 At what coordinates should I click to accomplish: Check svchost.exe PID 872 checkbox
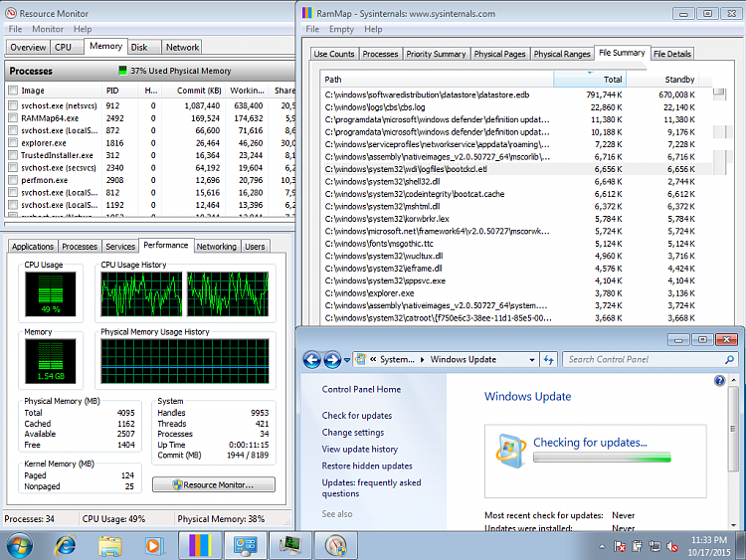pyautogui.click(x=13, y=130)
